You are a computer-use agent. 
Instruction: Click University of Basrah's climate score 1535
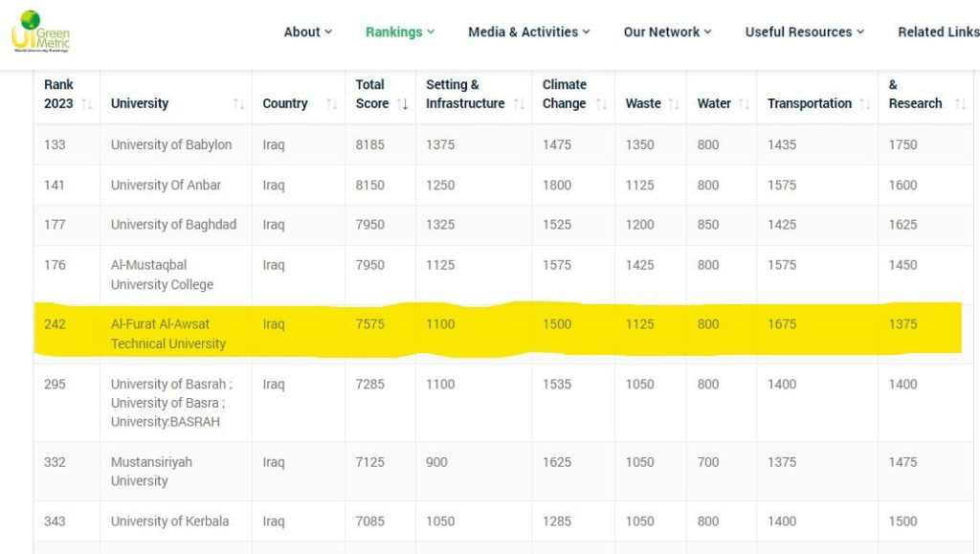[556, 385]
